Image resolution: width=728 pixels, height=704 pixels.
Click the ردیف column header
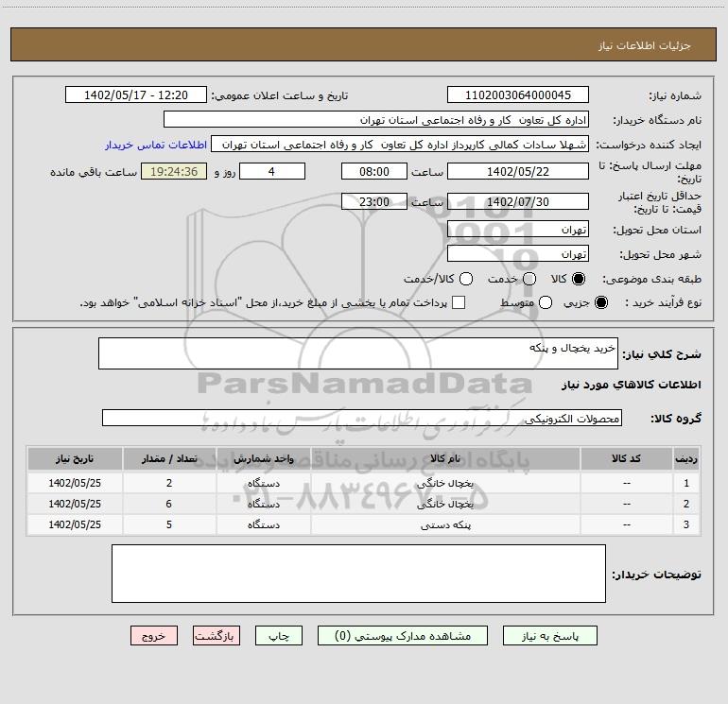(x=686, y=459)
